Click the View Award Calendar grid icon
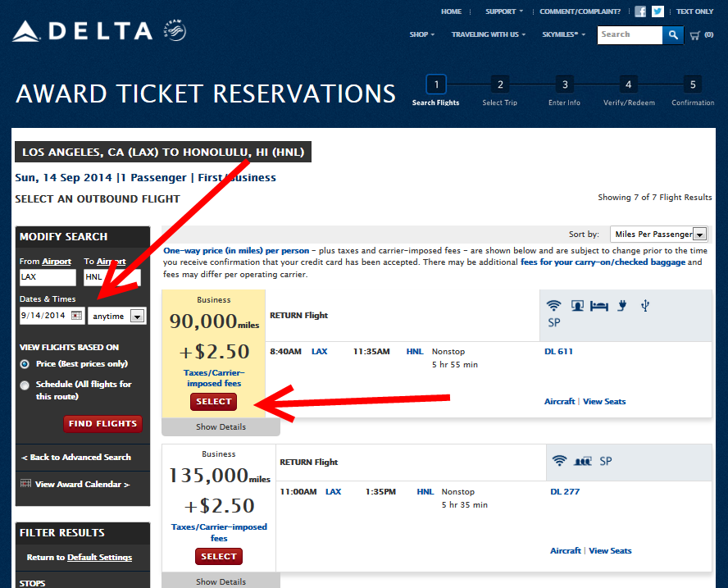 [x=25, y=484]
